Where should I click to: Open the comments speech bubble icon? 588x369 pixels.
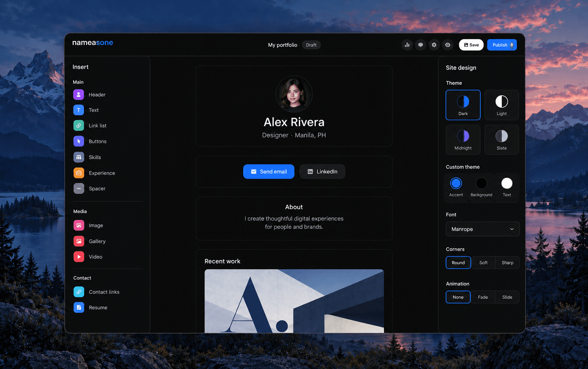coord(421,45)
